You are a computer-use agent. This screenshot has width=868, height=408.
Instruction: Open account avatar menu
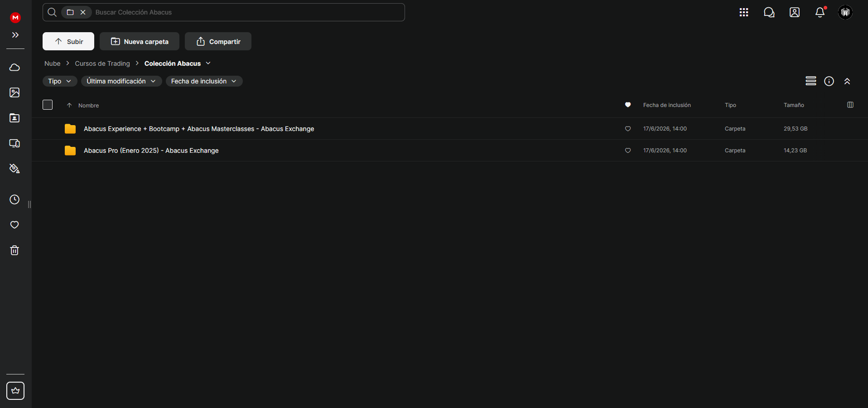pos(845,12)
